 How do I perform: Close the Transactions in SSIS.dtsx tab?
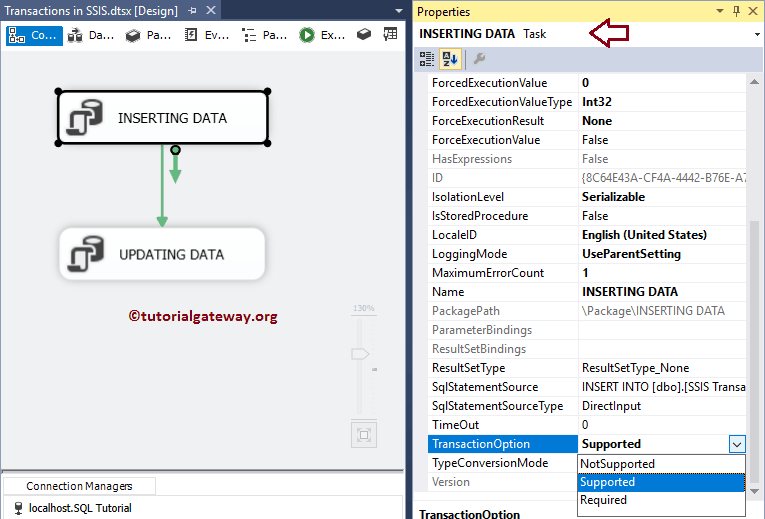point(211,10)
